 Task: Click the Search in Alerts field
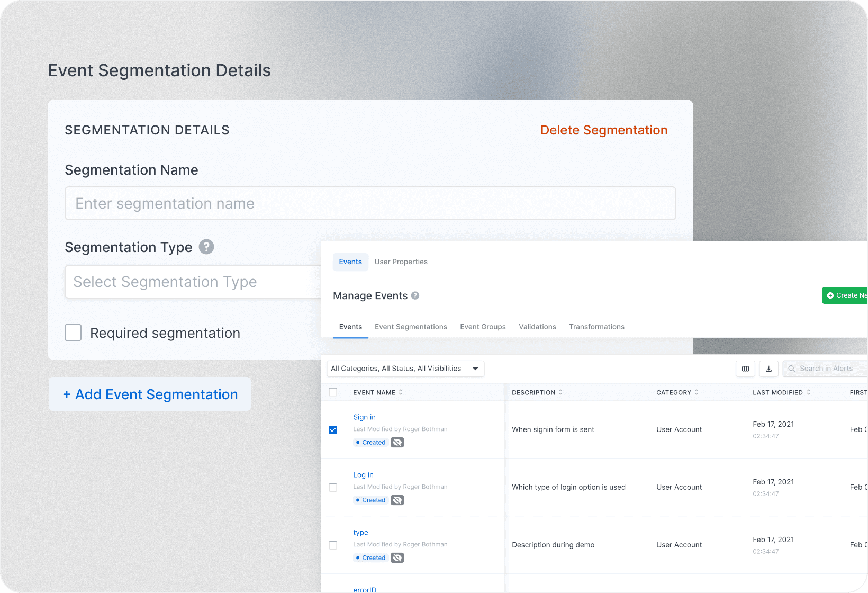826,369
